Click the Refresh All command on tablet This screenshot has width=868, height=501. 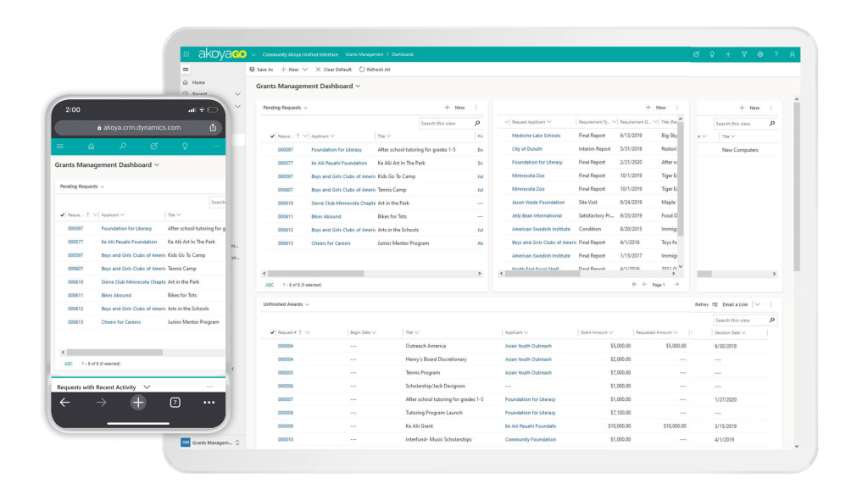375,70
